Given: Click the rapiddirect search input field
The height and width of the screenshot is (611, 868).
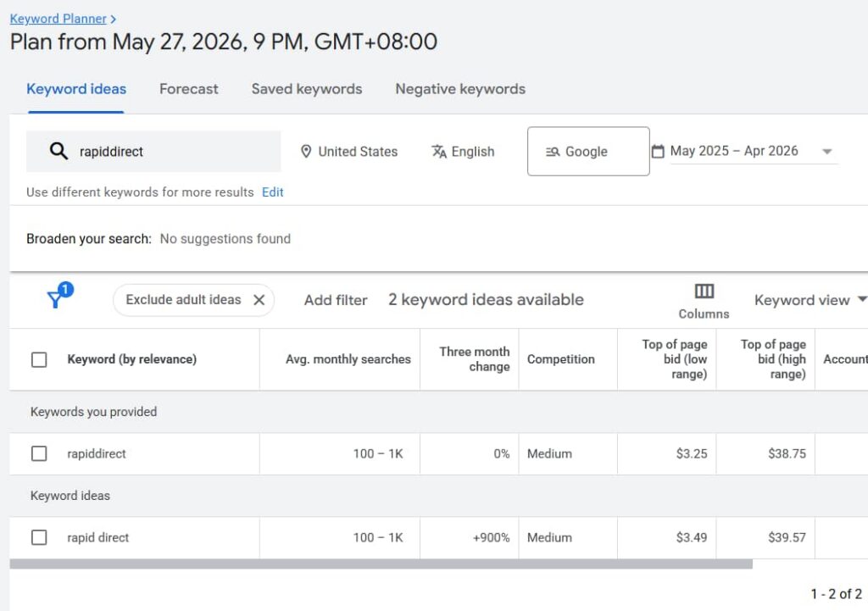Looking at the screenshot, I should pos(153,151).
